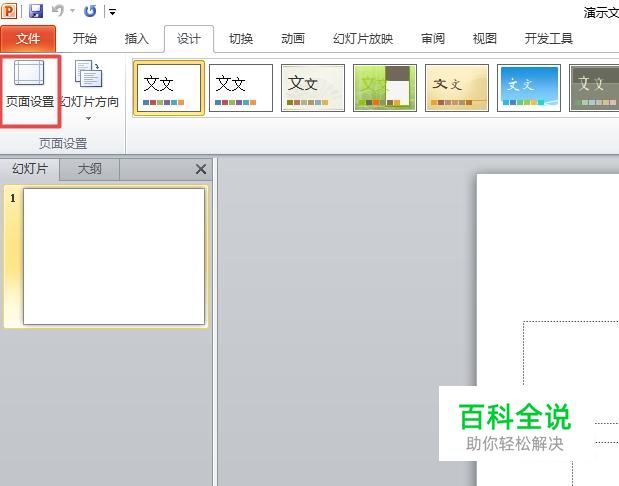Open the 开发工具 tab
Screen dimensions: 619x486
(x=548, y=39)
